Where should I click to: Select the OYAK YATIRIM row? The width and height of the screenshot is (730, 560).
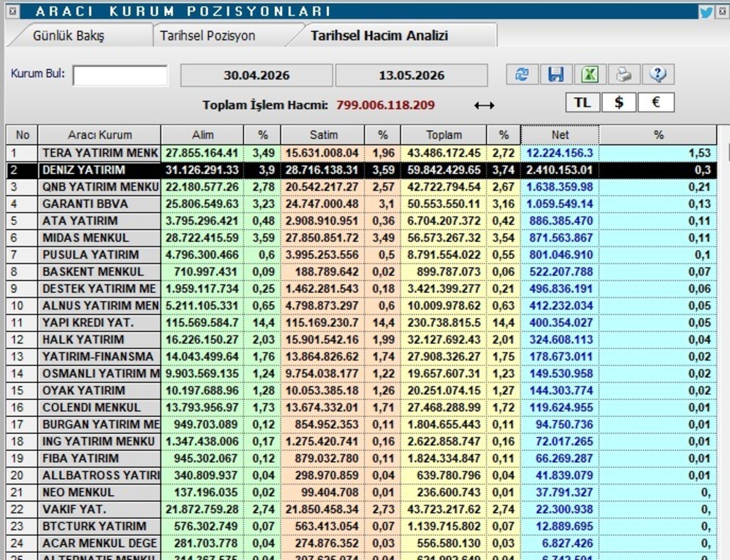click(x=363, y=390)
